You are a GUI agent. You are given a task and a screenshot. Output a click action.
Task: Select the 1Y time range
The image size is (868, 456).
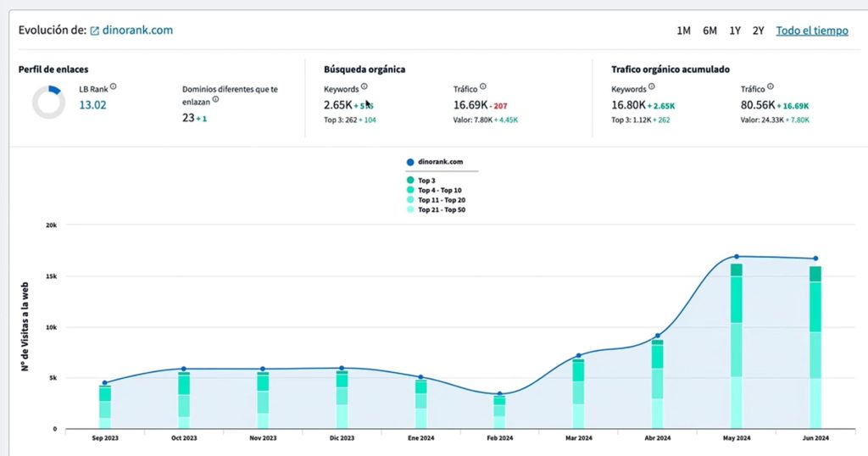tap(735, 31)
